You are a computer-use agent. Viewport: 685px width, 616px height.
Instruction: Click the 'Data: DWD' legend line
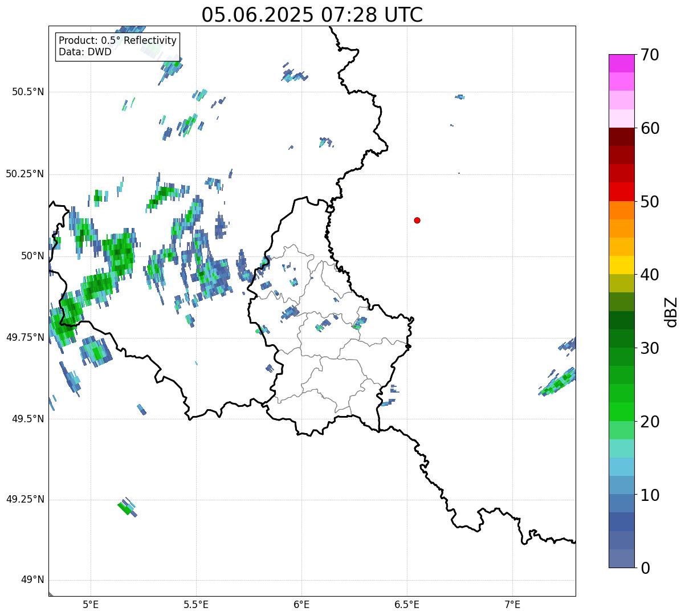pos(85,52)
